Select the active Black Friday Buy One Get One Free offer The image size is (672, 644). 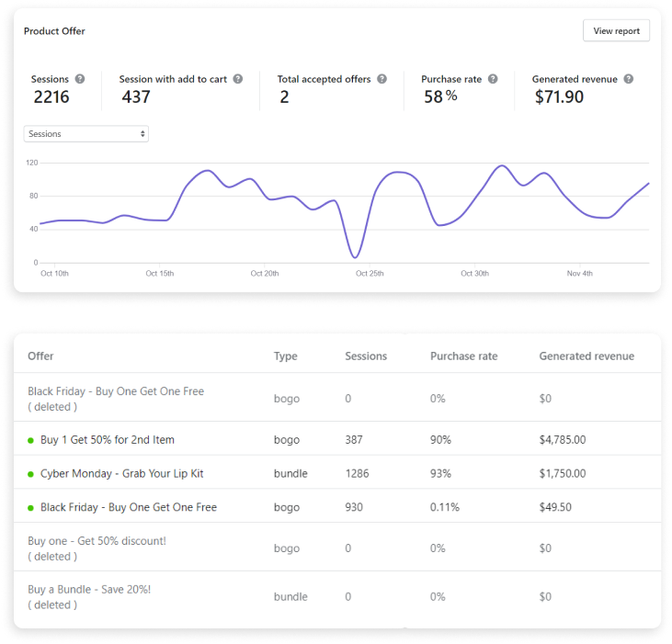(x=128, y=507)
